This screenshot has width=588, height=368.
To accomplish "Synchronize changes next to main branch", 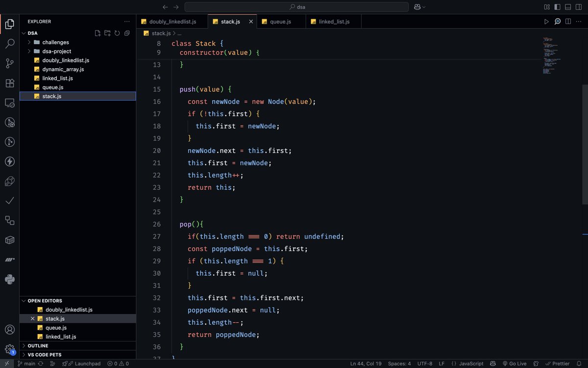I will (40, 364).
